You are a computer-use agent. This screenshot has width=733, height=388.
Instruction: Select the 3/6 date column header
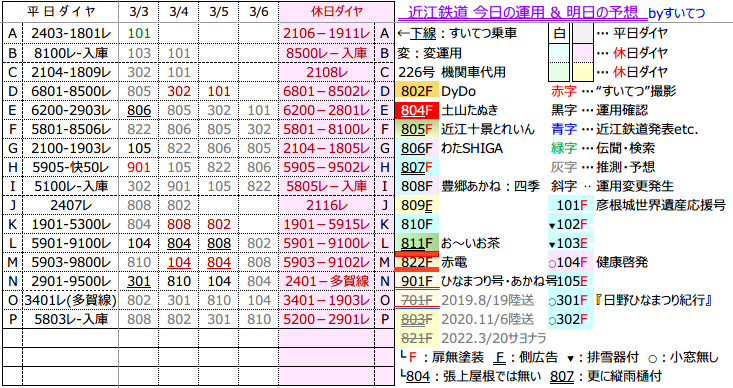[x=259, y=12]
